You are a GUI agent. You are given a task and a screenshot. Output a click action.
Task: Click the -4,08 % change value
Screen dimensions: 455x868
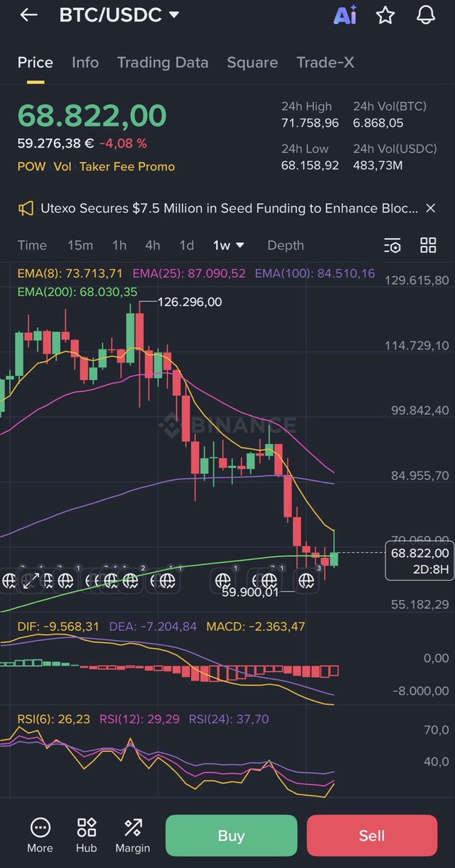[x=123, y=143]
